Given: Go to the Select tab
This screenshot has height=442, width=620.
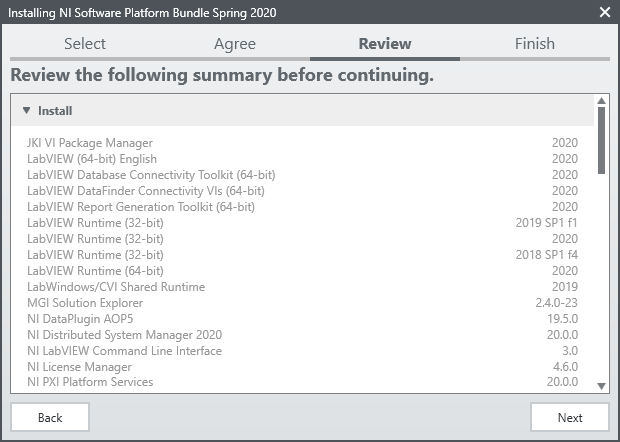Looking at the screenshot, I should point(85,43).
